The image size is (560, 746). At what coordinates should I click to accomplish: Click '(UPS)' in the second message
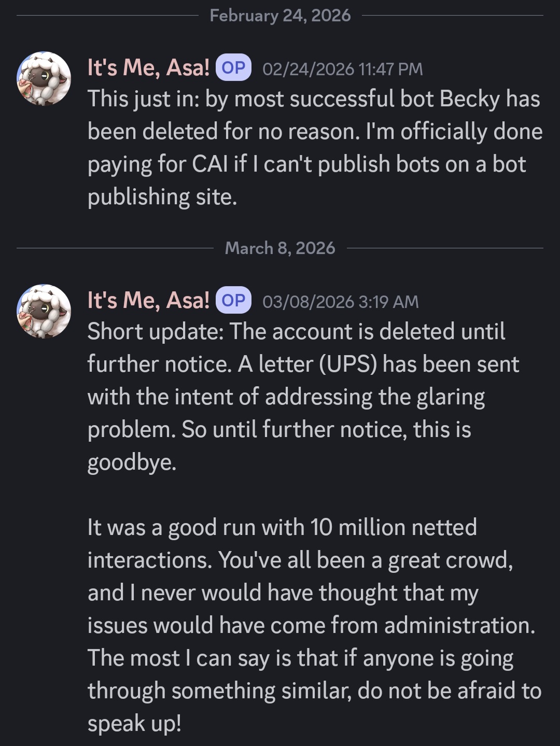pyautogui.click(x=348, y=364)
